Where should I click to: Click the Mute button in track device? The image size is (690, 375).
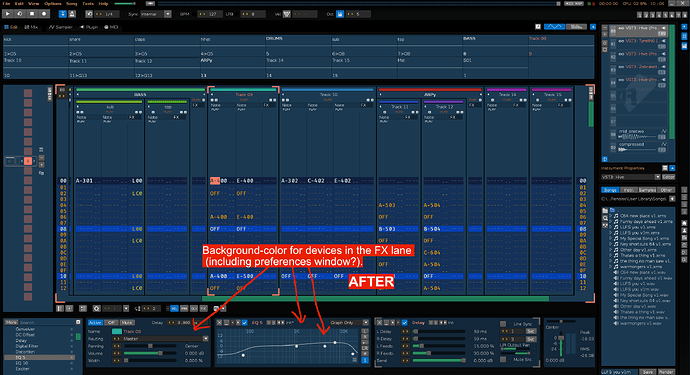[x=127, y=323]
